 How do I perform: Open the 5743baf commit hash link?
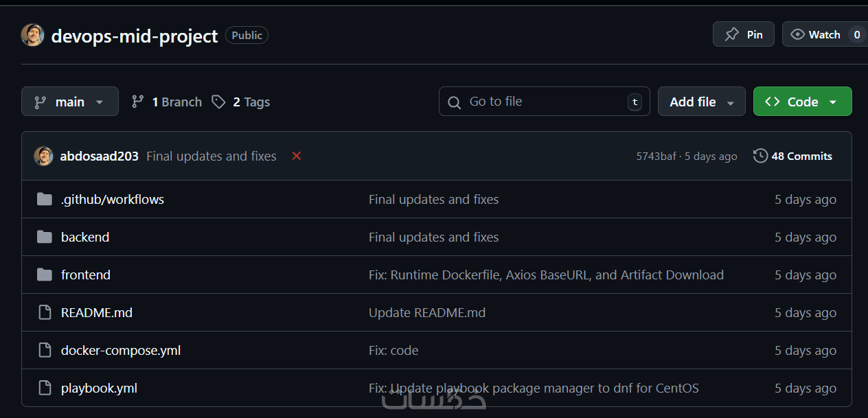(x=656, y=156)
